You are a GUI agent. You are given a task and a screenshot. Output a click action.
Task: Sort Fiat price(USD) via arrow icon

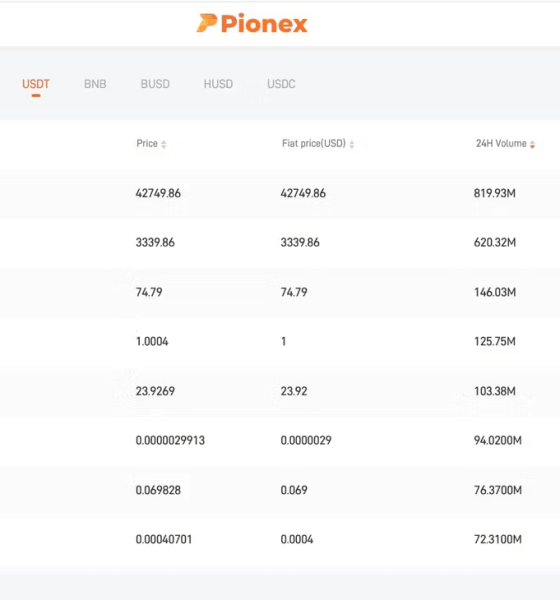point(352,144)
